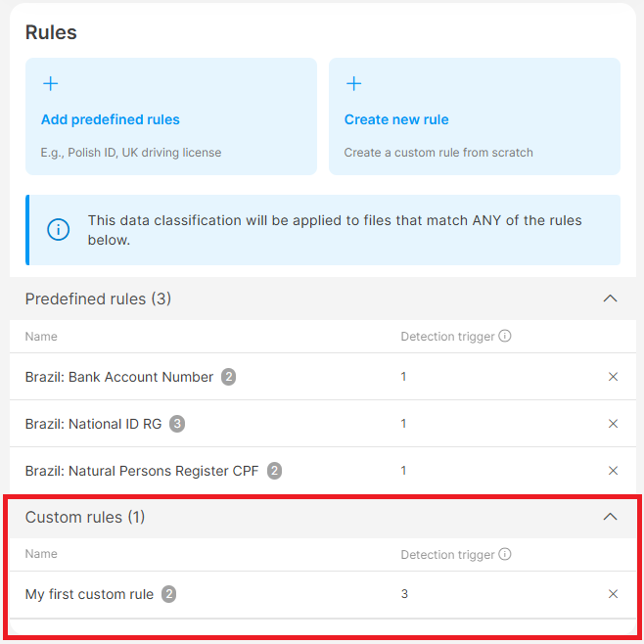This screenshot has width=644, height=644.
Task: Open the Brazil: Natural Persons Register CPF row
Action: 323,470
